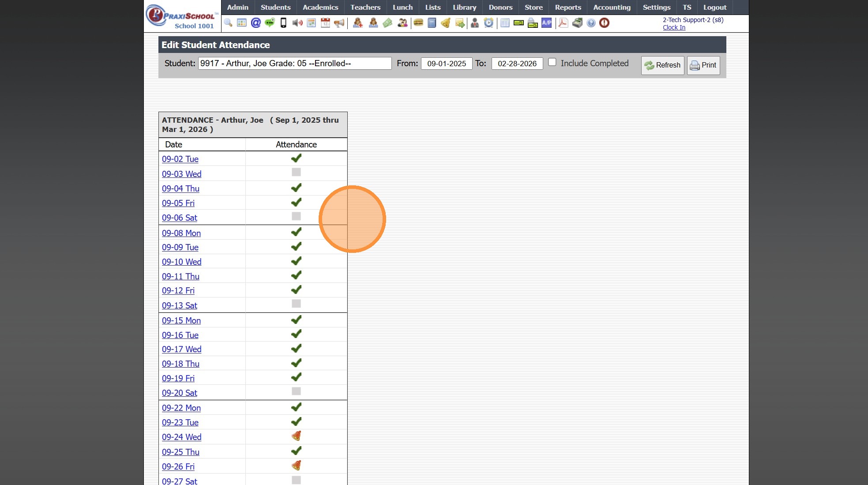Open the email @ icon
The image size is (868, 485).
(256, 23)
